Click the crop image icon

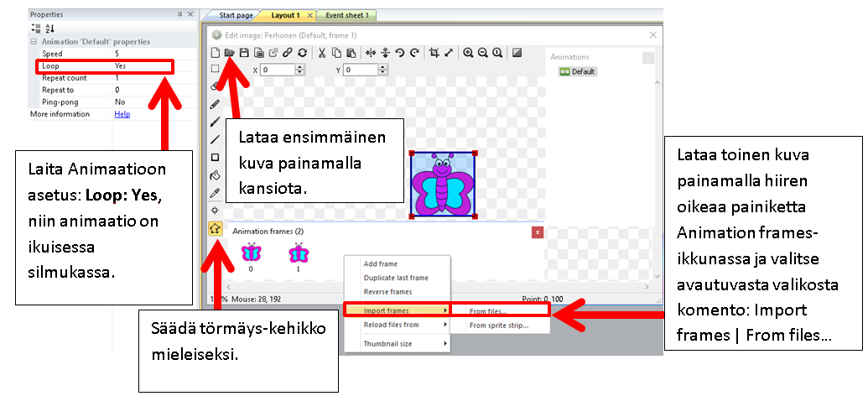pos(434,52)
